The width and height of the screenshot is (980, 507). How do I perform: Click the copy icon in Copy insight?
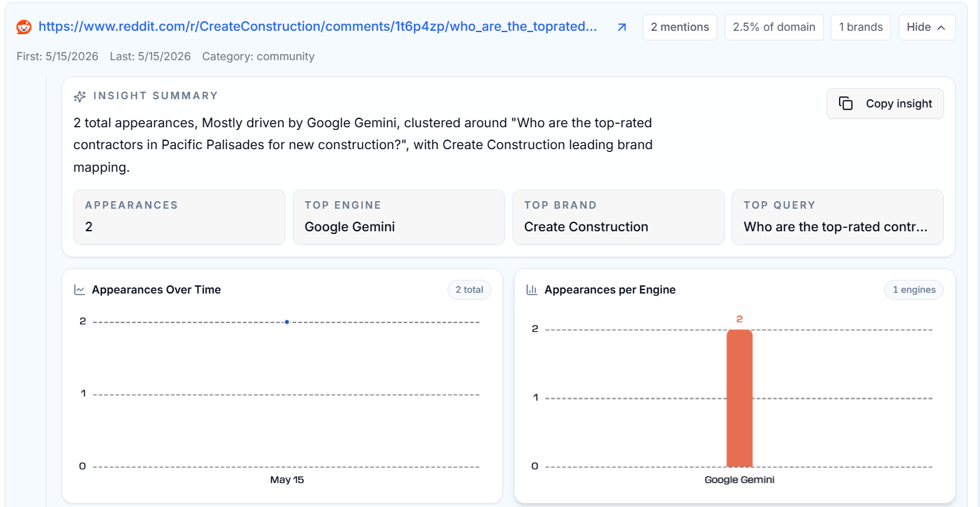tap(846, 103)
